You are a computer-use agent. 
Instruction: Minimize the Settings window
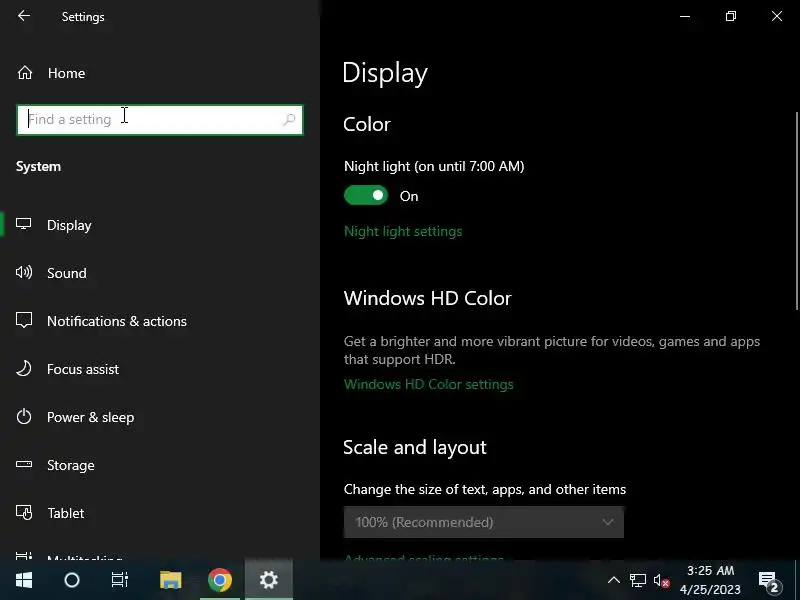pyautogui.click(x=685, y=16)
